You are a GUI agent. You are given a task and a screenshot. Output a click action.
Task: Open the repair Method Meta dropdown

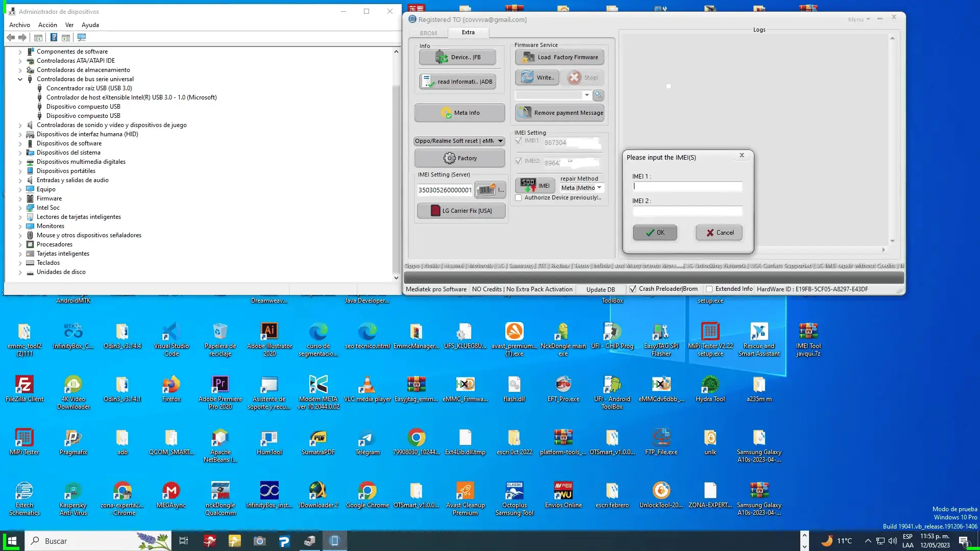tap(581, 188)
